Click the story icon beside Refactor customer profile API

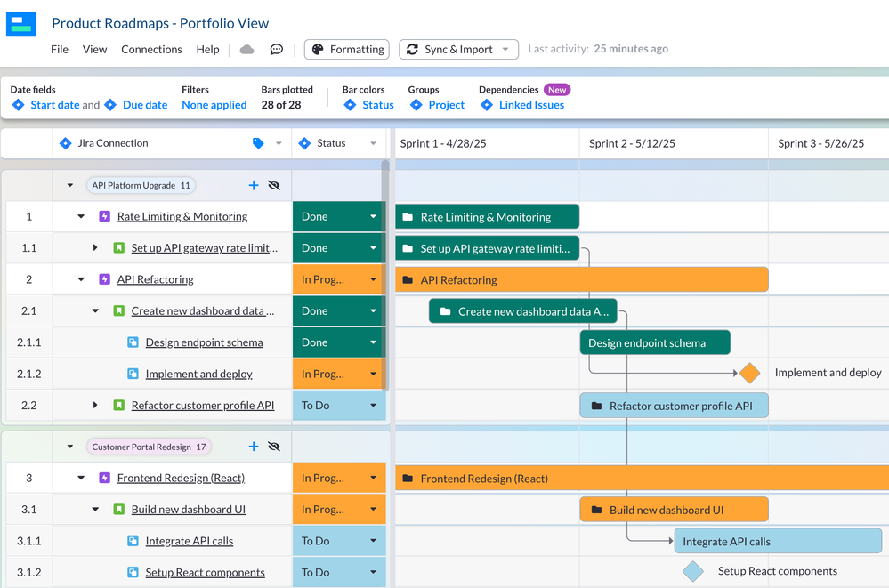pos(118,405)
